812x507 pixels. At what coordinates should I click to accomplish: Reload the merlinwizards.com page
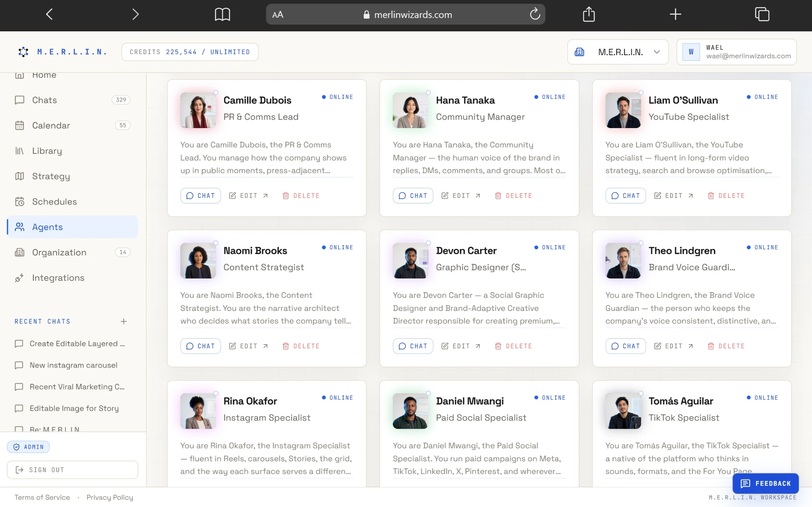coord(535,14)
